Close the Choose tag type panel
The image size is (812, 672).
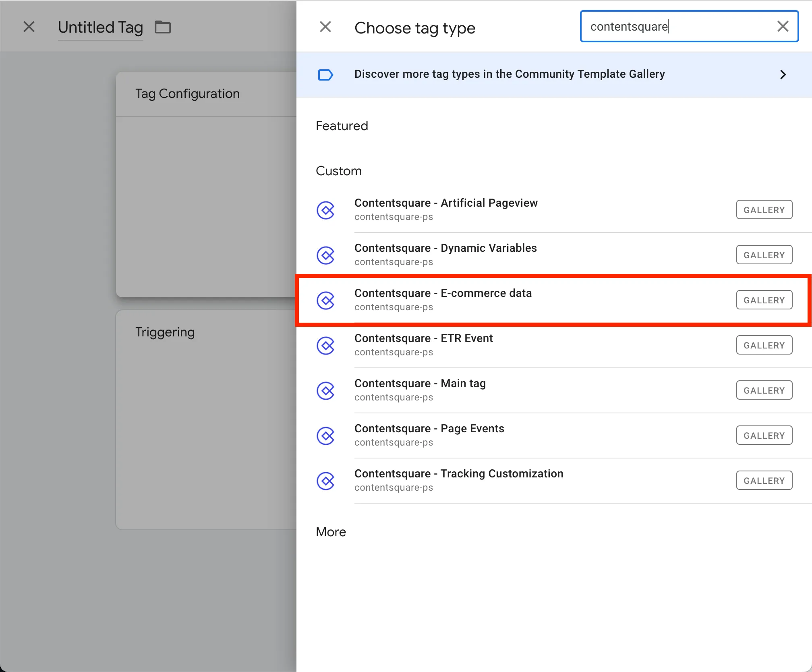tap(325, 27)
